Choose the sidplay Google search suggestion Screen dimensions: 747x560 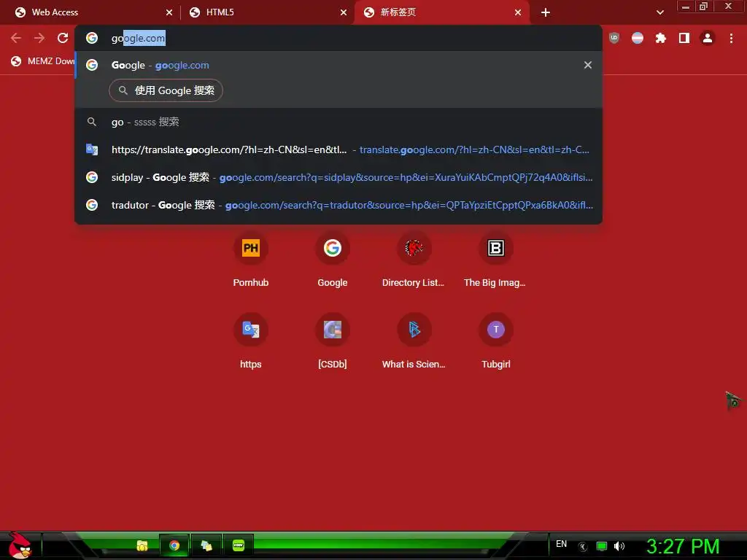click(338, 177)
